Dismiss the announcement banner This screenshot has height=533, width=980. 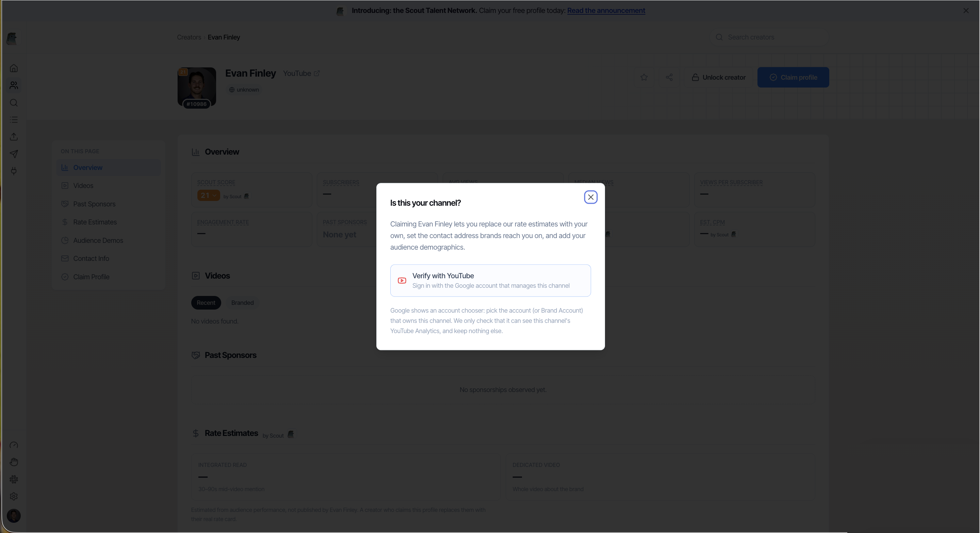coord(966,11)
